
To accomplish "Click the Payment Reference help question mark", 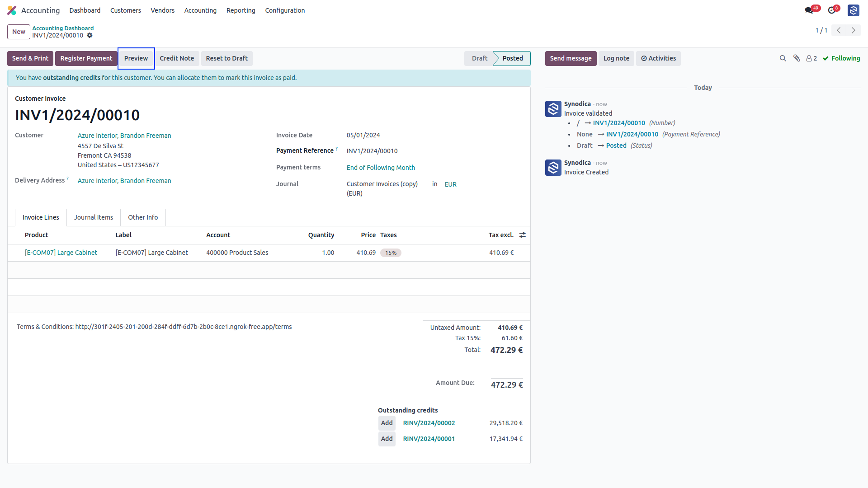I will point(336,149).
